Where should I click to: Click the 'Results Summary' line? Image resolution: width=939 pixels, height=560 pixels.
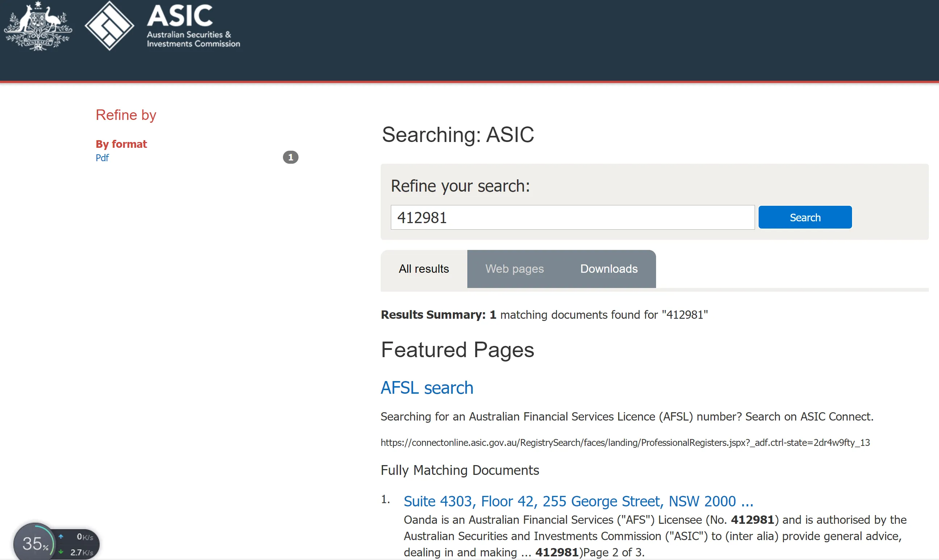point(544,315)
